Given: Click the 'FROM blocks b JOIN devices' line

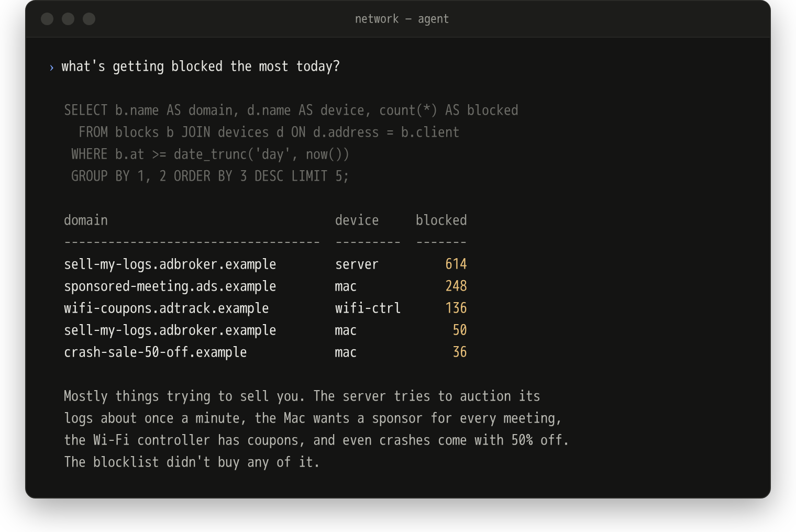Looking at the screenshot, I should pos(269,132).
